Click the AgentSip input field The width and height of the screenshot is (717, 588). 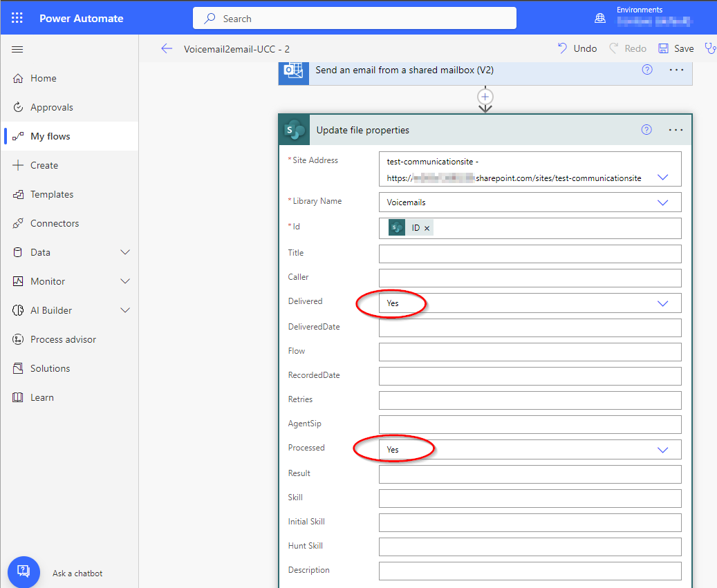click(530, 425)
